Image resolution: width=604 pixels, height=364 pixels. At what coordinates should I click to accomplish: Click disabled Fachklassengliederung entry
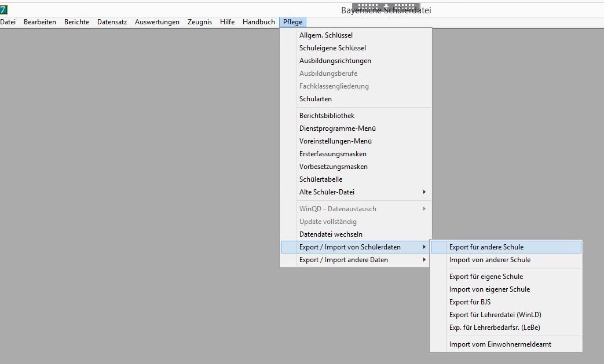click(356, 86)
